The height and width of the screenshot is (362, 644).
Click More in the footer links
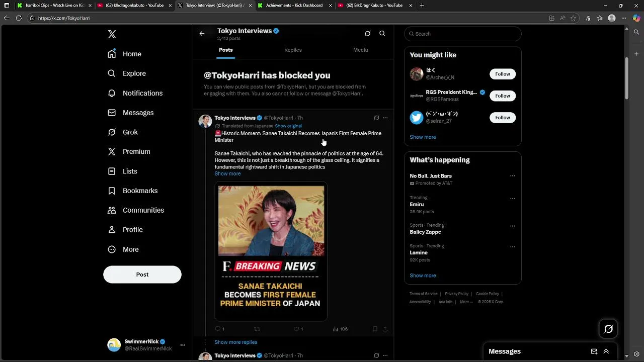pyautogui.click(x=466, y=302)
